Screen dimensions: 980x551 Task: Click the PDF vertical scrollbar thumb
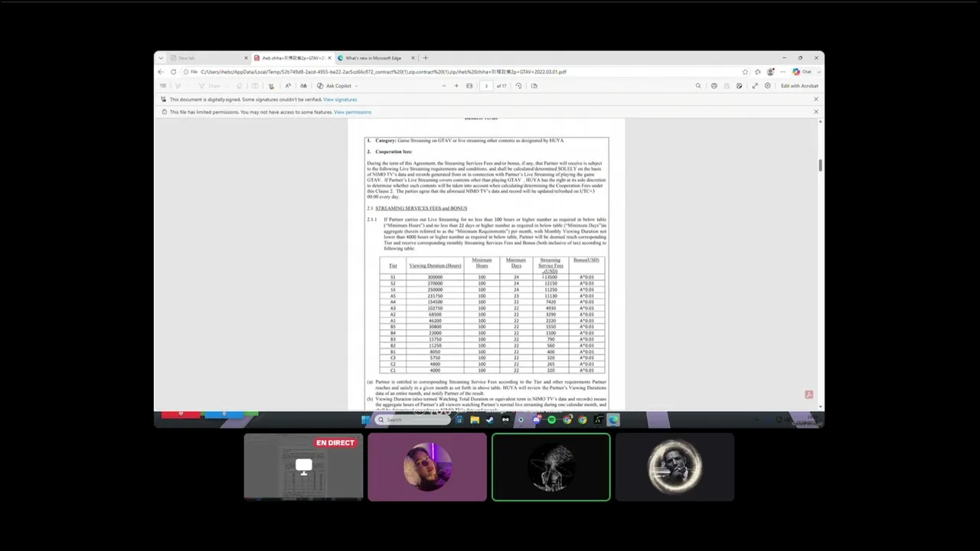tap(820, 165)
